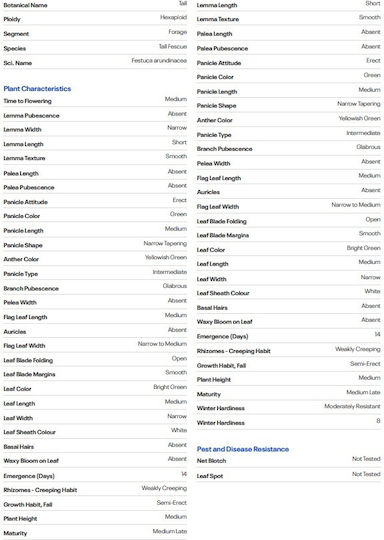
Task: Click the Time to Flowering label
Action: [x=28, y=101]
